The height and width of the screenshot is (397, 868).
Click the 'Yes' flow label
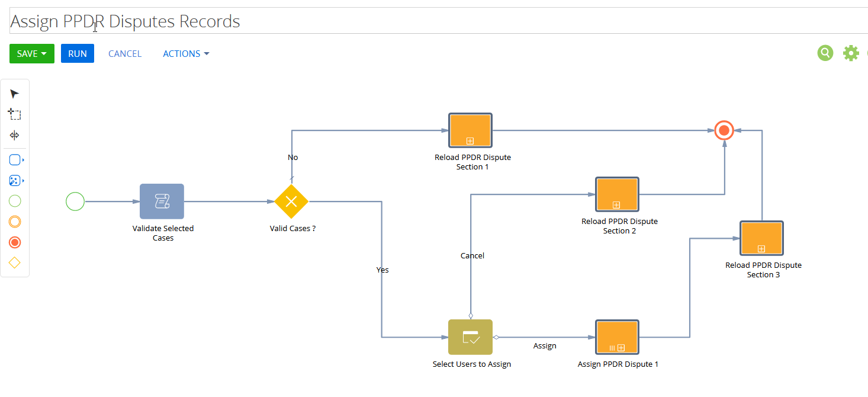pos(382,270)
